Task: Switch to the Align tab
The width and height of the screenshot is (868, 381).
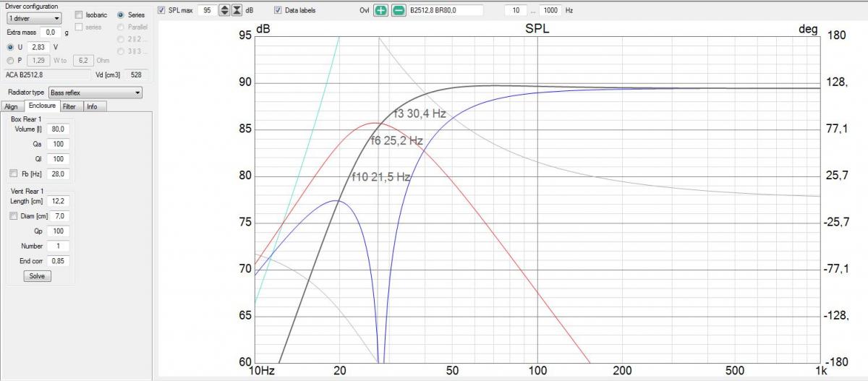Action: click(x=11, y=106)
